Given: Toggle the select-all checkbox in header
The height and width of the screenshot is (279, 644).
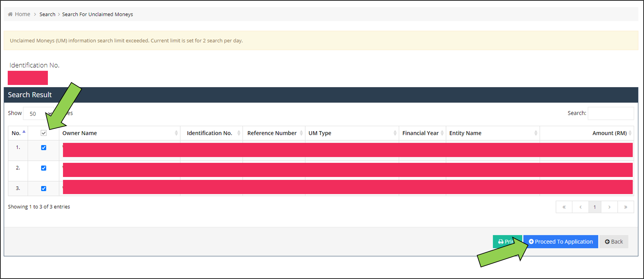Looking at the screenshot, I should pos(44,133).
